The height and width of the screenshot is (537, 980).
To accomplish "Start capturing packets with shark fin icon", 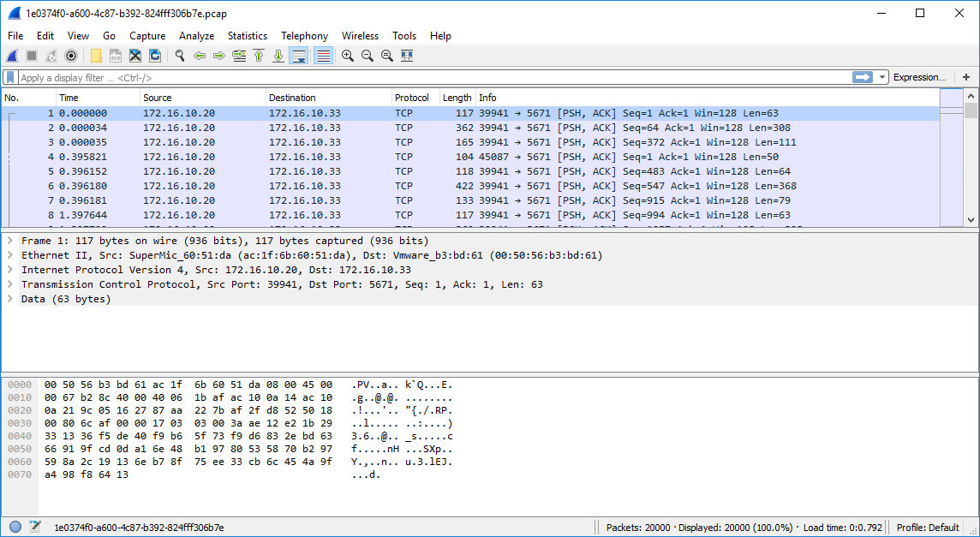I will (x=12, y=56).
